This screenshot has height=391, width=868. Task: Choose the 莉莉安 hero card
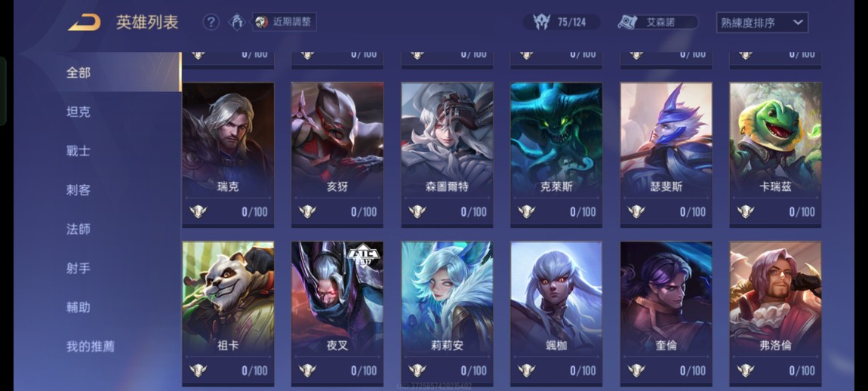pos(448,313)
